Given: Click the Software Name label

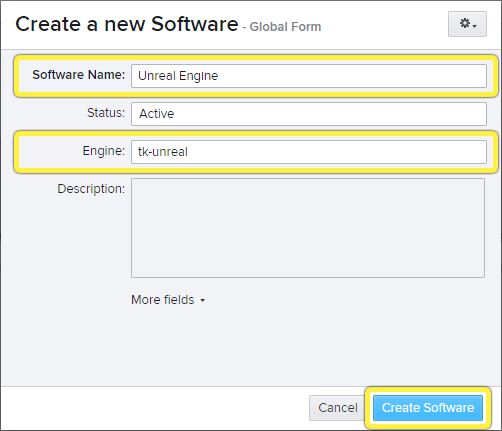Looking at the screenshot, I should click(x=78, y=75).
